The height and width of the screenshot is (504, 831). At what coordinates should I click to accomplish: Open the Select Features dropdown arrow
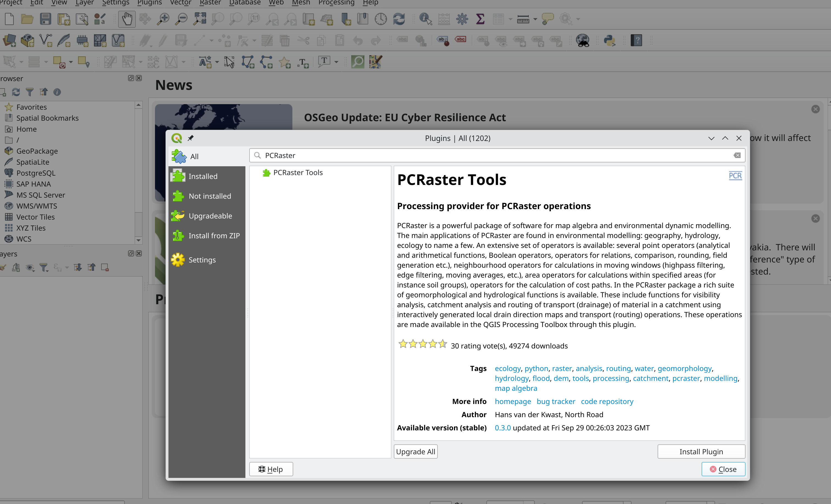pyautogui.click(x=21, y=62)
